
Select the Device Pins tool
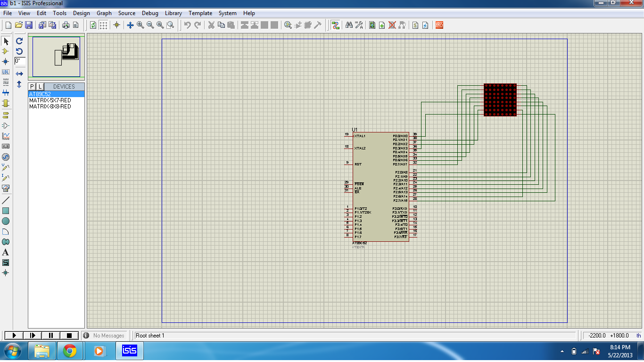pos(6,125)
